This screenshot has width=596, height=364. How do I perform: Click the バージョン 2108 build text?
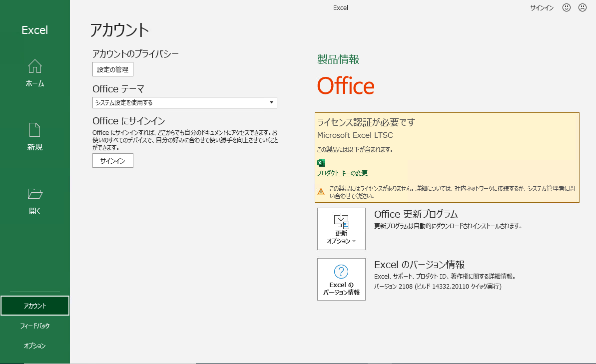(438, 286)
